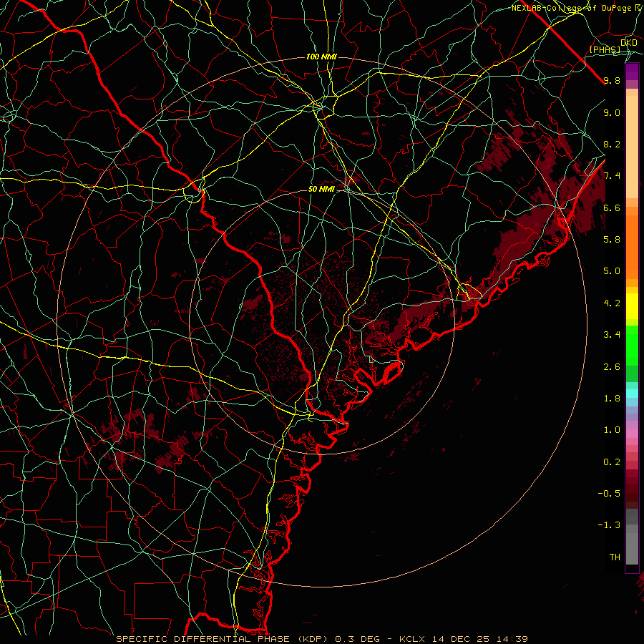644x644 pixels.
Task: Click the long pale peach segment of the color bar
Action: tap(632, 147)
